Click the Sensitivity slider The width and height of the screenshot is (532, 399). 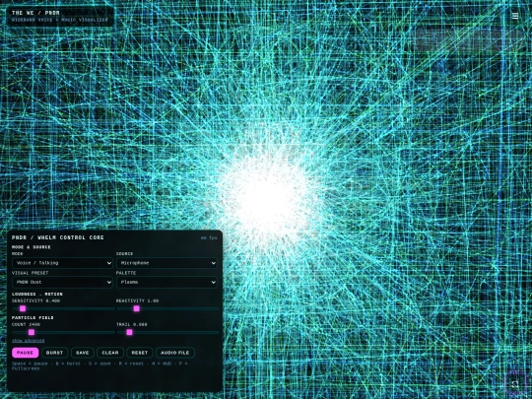pos(63,308)
